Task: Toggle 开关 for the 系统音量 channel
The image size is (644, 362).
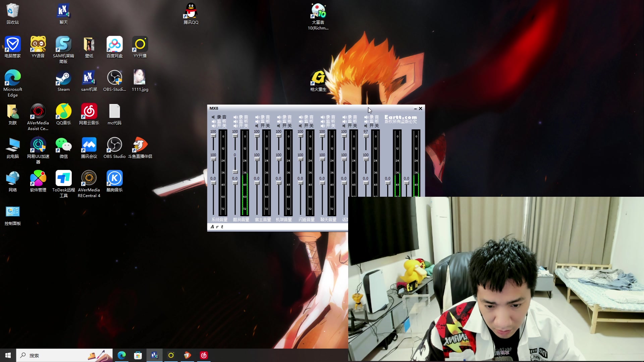Action: tap(219, 126)
